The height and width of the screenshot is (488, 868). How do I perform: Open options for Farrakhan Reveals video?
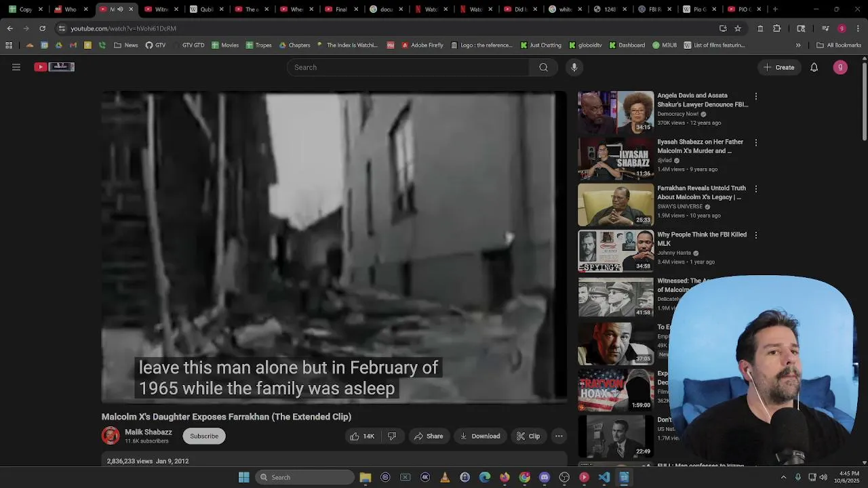(756, 188)
